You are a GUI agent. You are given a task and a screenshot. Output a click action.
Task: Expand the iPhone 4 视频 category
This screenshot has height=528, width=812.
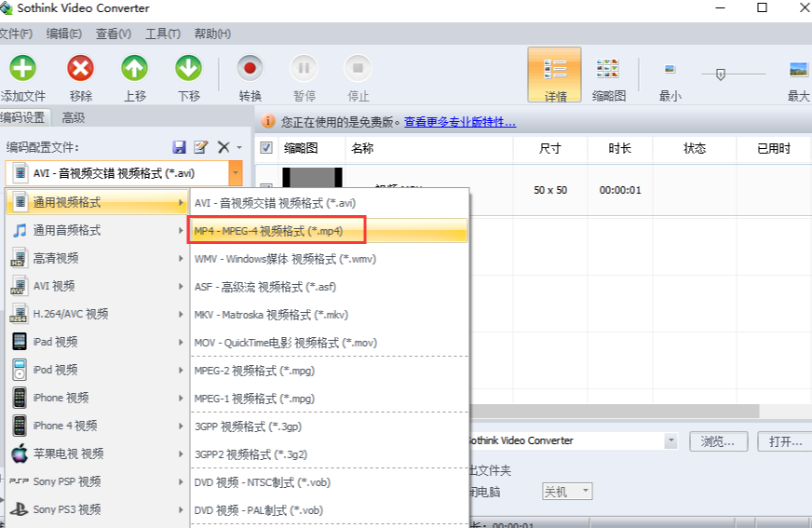tap(98, 426)
